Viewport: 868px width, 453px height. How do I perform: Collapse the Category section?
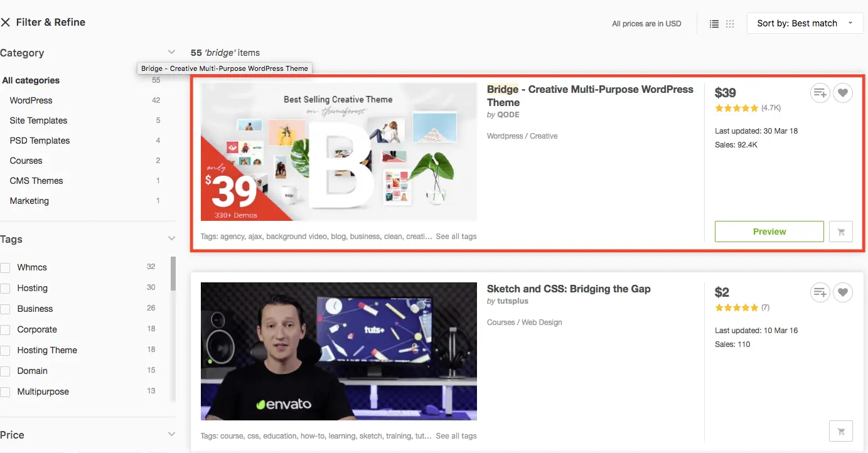171,52
